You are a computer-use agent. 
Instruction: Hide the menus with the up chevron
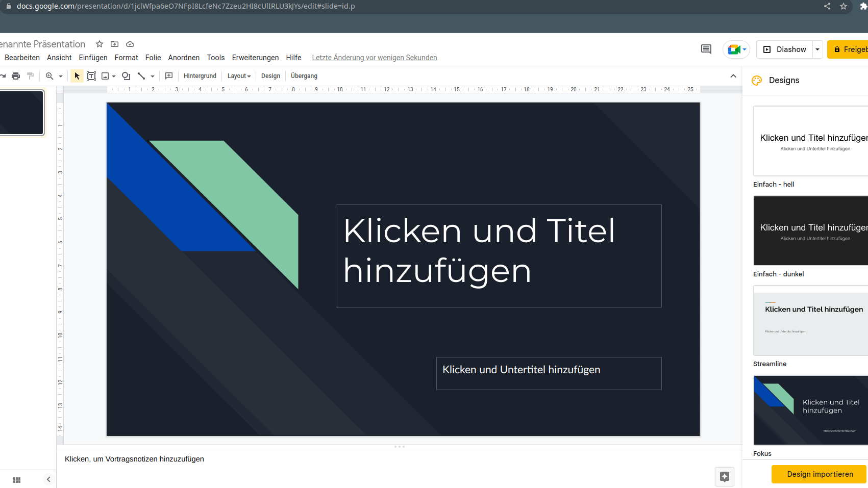(733, 76)
